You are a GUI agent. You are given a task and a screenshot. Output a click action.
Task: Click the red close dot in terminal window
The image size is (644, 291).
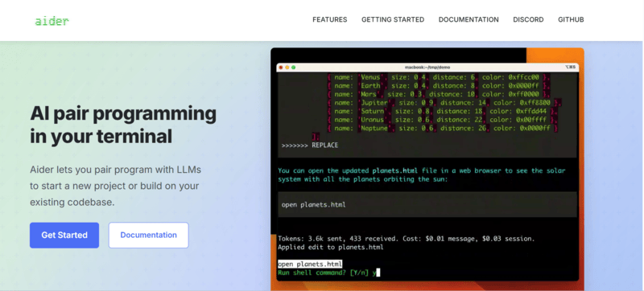point(281,68)
